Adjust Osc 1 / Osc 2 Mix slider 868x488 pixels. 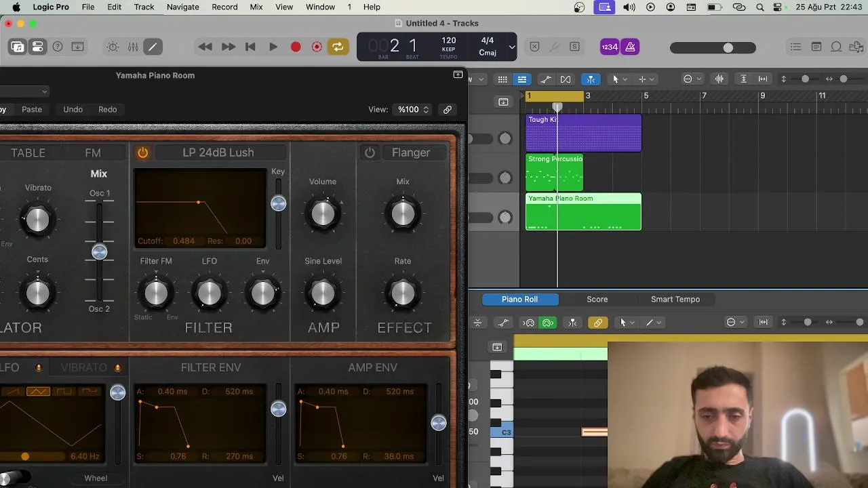click(100, 252)
